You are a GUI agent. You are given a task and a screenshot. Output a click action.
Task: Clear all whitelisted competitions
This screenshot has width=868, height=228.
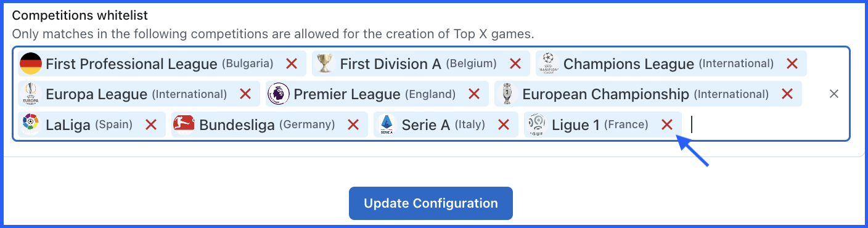(x=834, y=94)
